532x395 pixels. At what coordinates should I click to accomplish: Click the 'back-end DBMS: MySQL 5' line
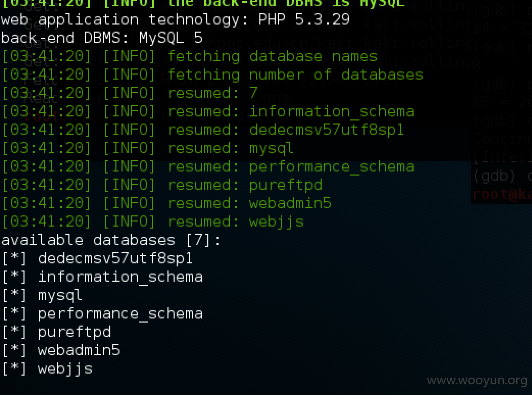[102, 38]
